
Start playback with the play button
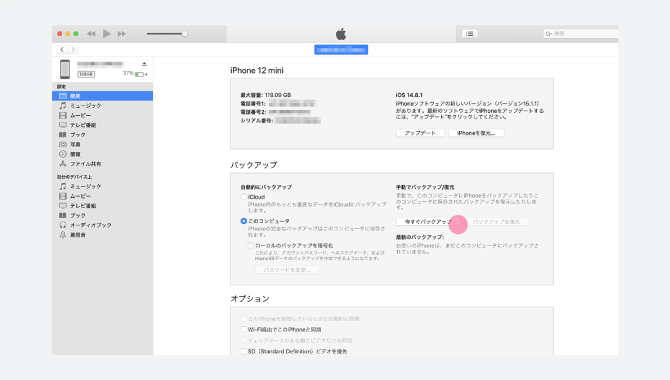tap(107, 33)
